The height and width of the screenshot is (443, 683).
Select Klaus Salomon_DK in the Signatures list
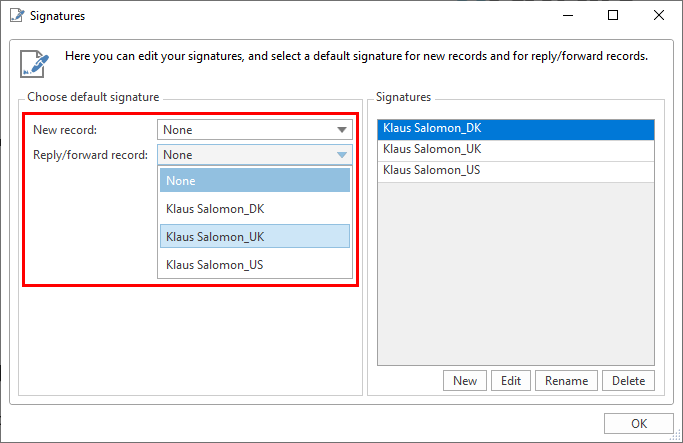coord(515,129)
